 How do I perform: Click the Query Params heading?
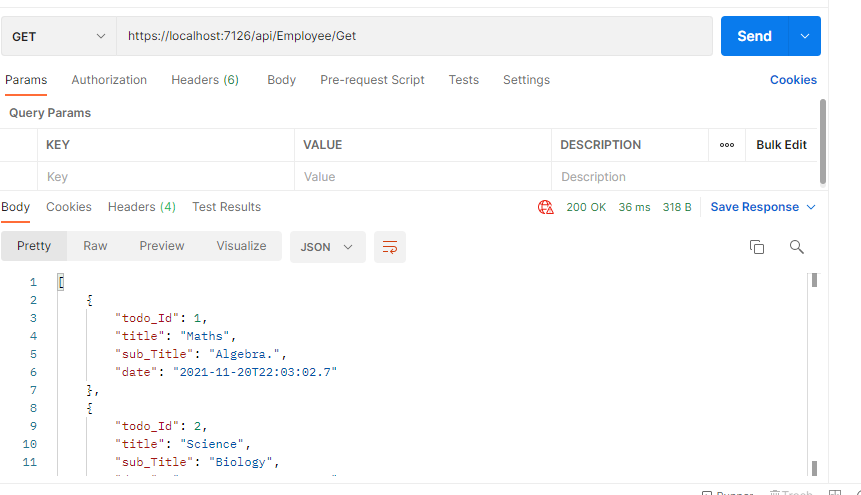pyautogui.click(x=50, y=113)
